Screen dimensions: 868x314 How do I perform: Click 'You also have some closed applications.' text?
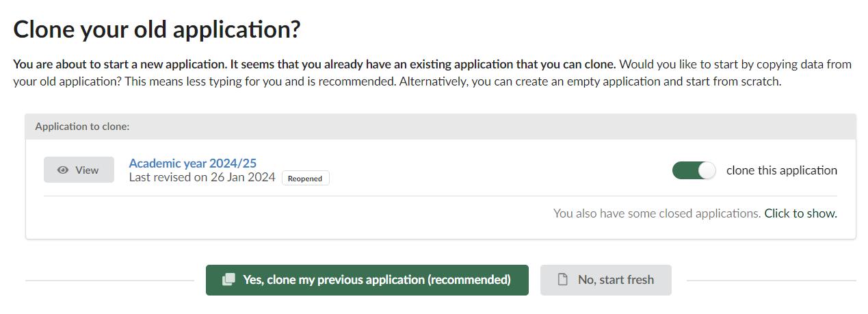coord(657,213)
